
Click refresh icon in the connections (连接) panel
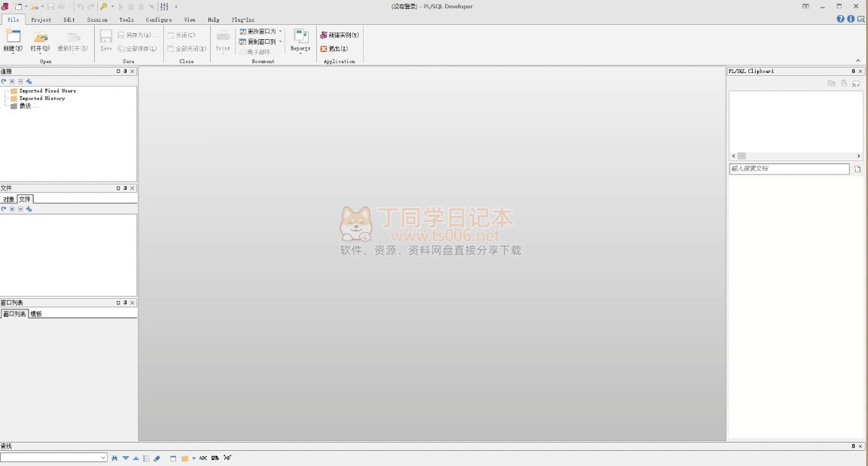pos(4,81)
